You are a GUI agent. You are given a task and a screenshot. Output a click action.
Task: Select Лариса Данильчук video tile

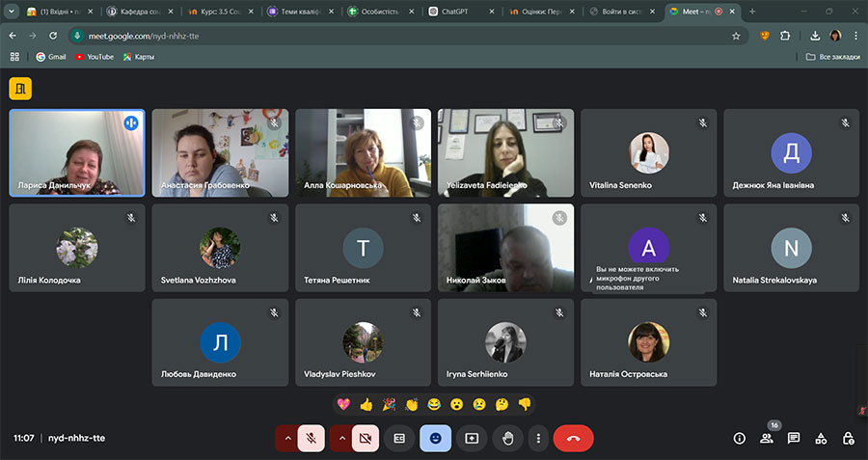coord(77,152)
